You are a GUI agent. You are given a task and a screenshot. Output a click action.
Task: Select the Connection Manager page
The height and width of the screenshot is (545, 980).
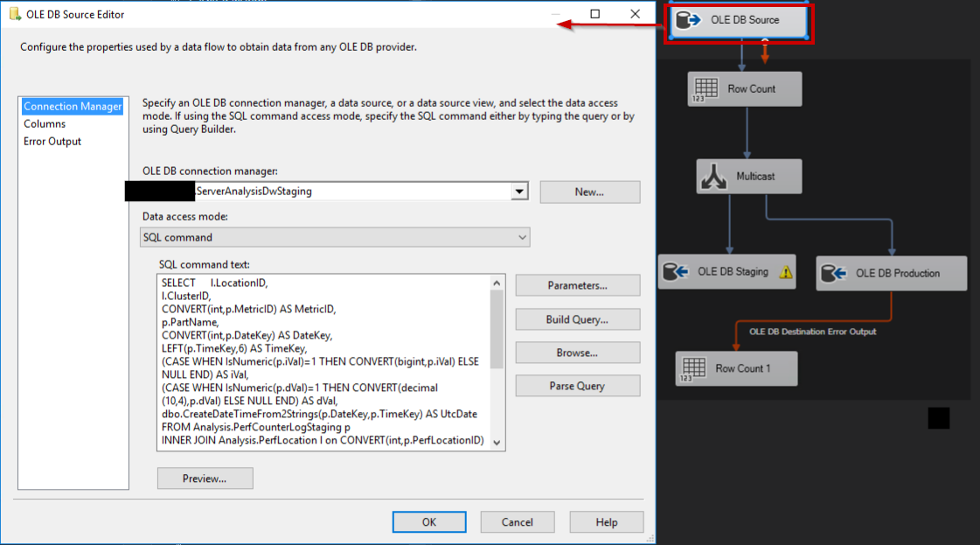[73, 106]
